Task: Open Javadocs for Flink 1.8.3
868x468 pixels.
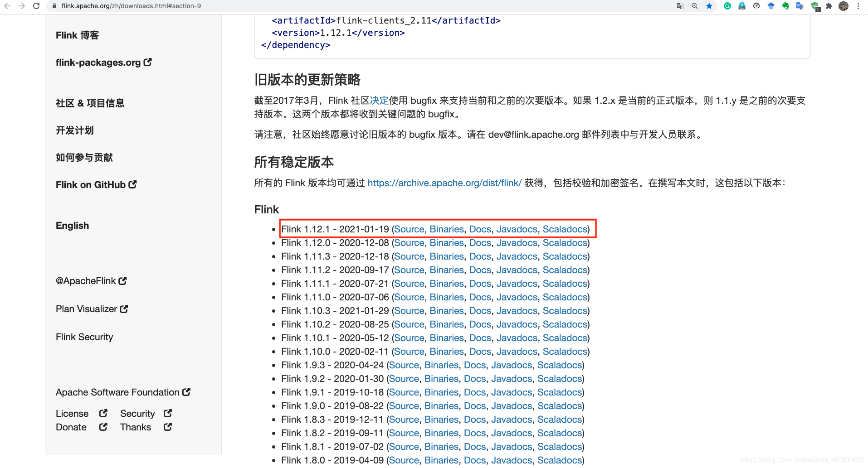Action: pyautogui.click(x=512, y=420)
